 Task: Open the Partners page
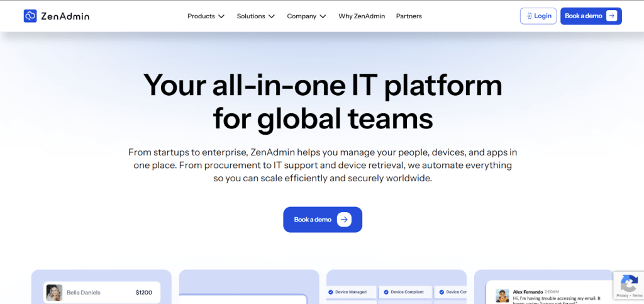409,16
